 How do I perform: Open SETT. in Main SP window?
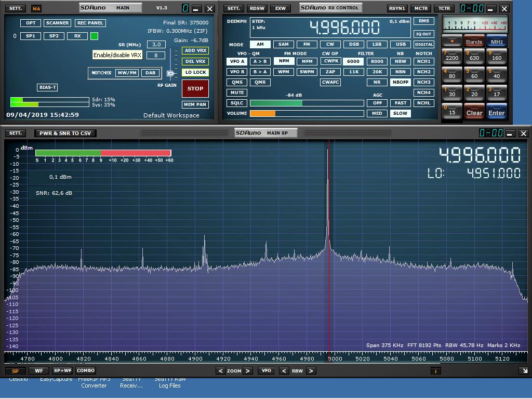click(x=16, y=133)
